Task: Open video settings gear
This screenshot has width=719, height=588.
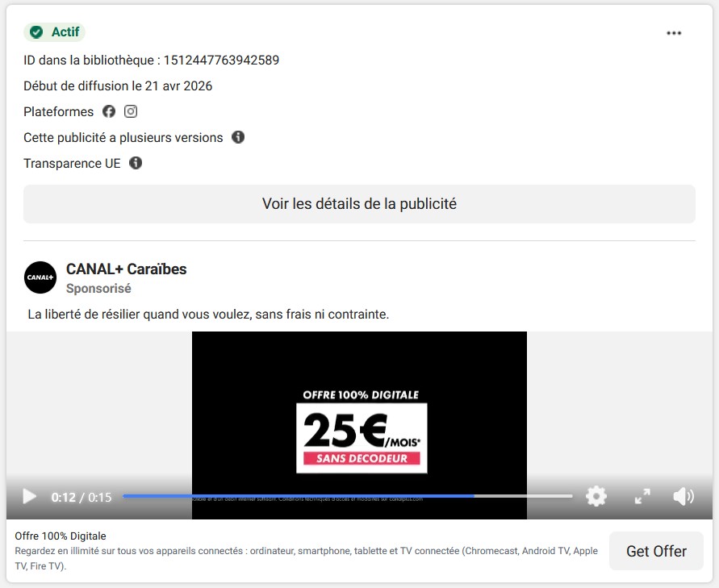Action: coord(596,496)
